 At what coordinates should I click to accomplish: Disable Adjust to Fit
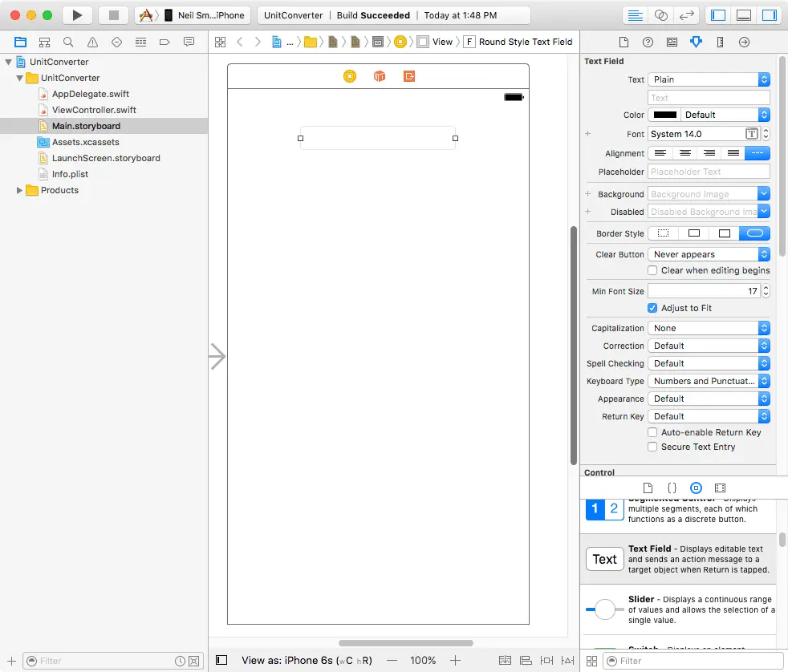coord(652,308)
